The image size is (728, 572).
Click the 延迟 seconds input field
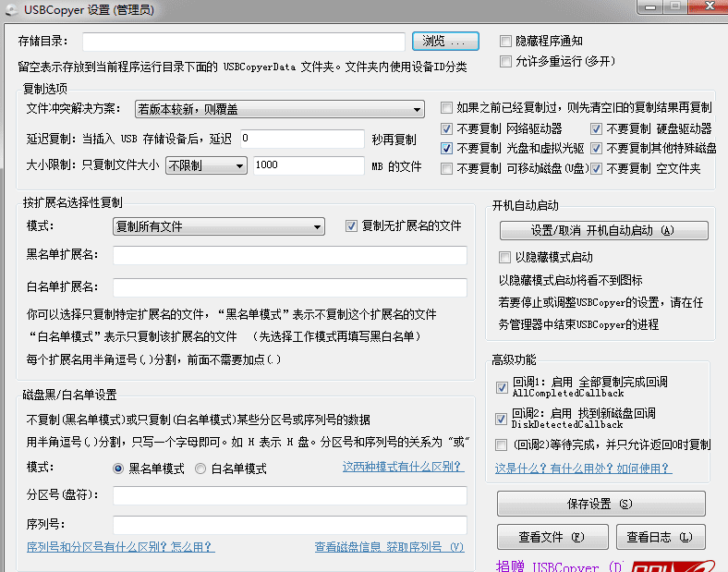pos(302,139)
